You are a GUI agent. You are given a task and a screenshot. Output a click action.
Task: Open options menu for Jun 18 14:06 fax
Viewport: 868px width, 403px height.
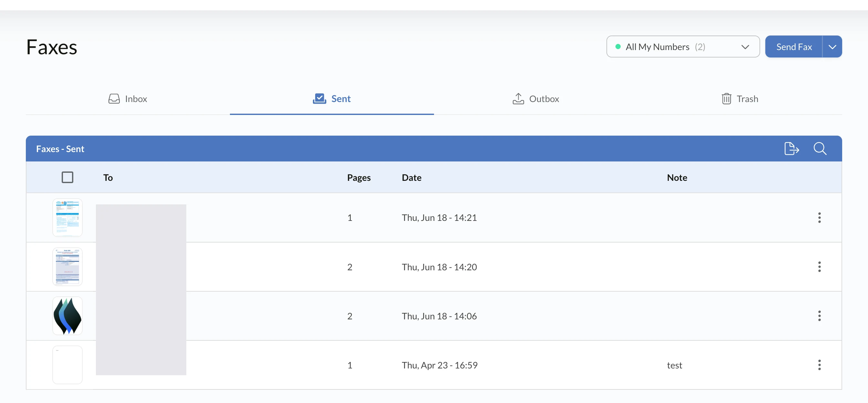[x=819, y=316]
